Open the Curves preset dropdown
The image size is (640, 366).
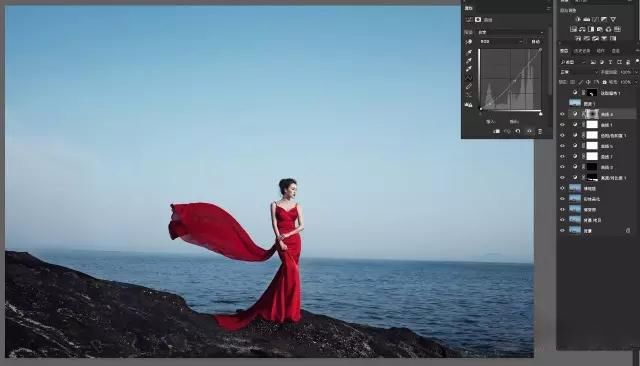[x=511, y=32]
